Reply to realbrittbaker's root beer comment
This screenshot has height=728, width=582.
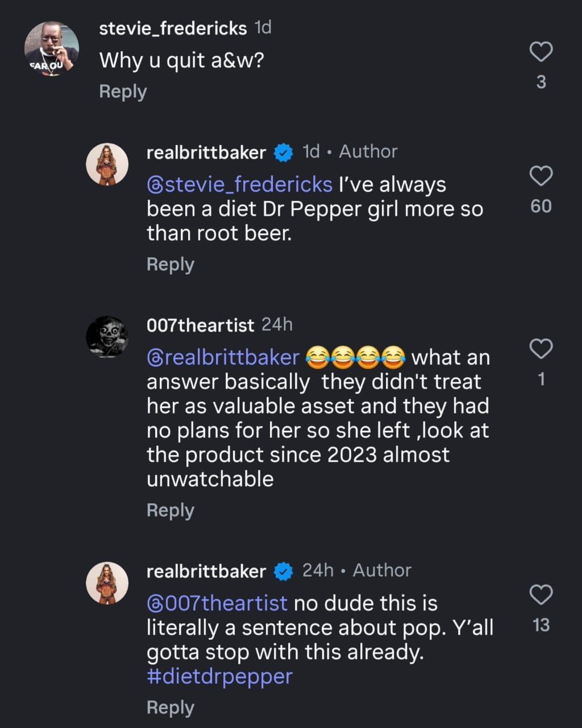[170, 264]
